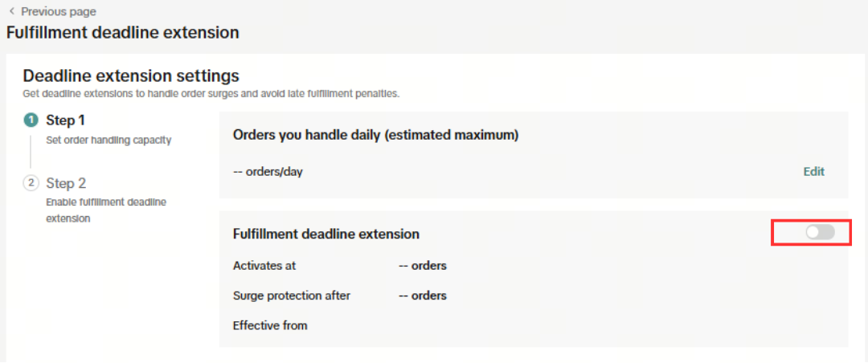The height and width of the screenshot is (363, 868).
Task: Click the Activates at label
Action: [x=264, y=266]
